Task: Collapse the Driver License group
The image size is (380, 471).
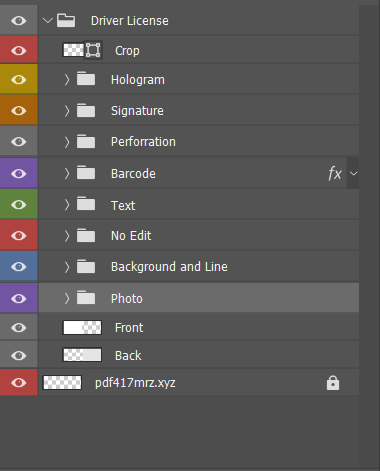Action: [x=48, y=21]
